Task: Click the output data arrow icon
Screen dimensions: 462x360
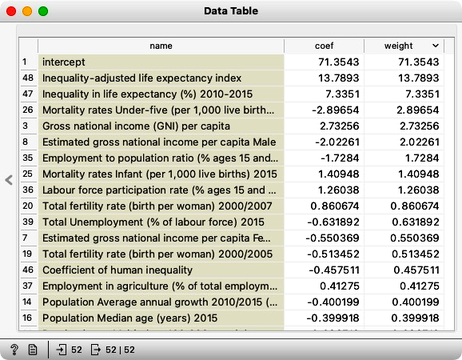Action: [95, 350]
